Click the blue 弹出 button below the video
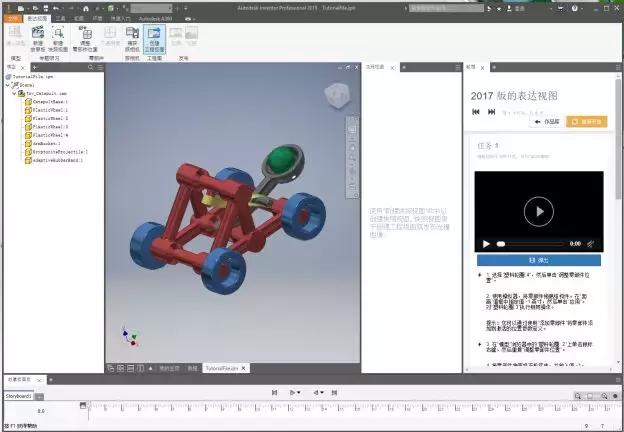This screenshot has width=624, height=432. point(539,260)
